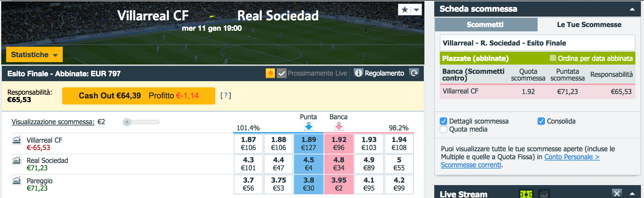Viewport: 644px width, 198px height.
Task: Enable the Quota media checkbox
Action: coord(443,129)
